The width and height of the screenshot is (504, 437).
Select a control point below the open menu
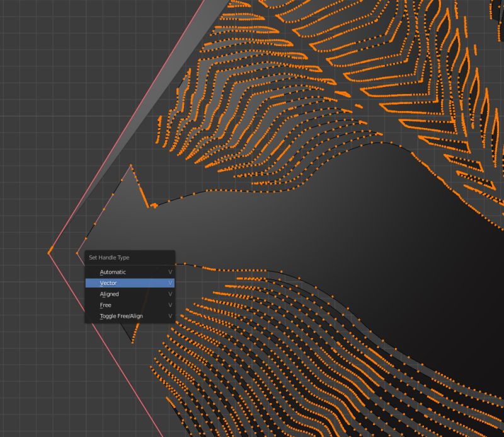134,344
